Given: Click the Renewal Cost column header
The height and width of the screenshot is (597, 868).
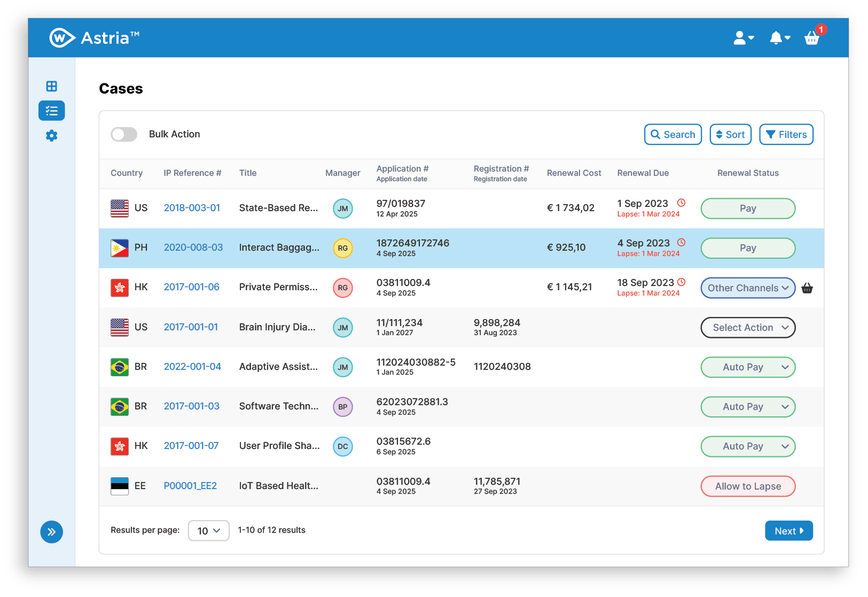Looking at the screenshot, I should (574, 173).
